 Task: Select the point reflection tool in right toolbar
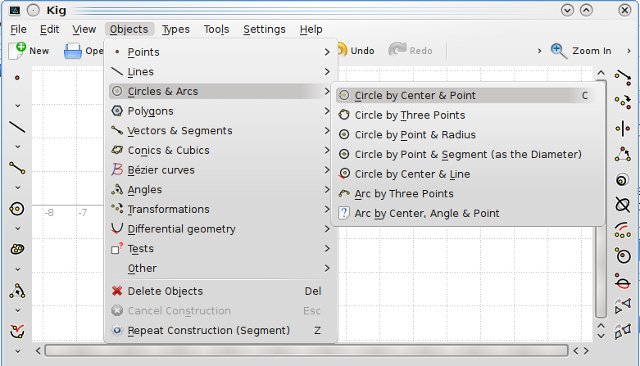click(623, 102)
